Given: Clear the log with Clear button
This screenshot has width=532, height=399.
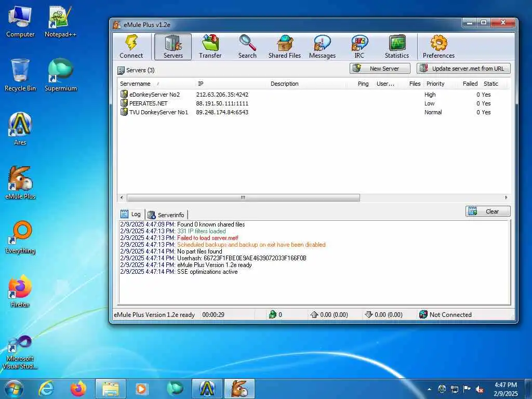Looking at the screenshot, I should (x=488, y=211).
